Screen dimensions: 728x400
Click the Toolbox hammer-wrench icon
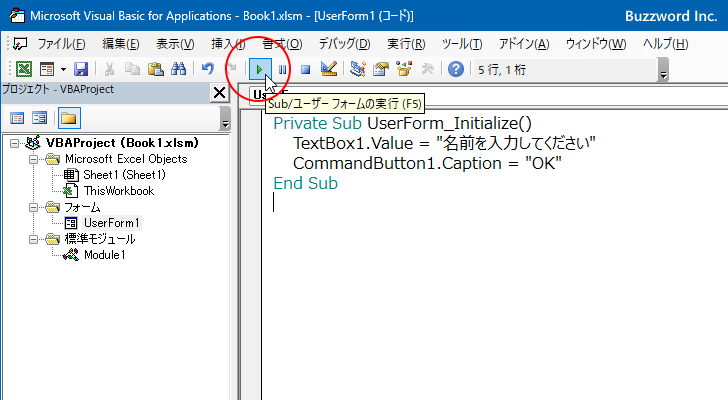[427, 69]
